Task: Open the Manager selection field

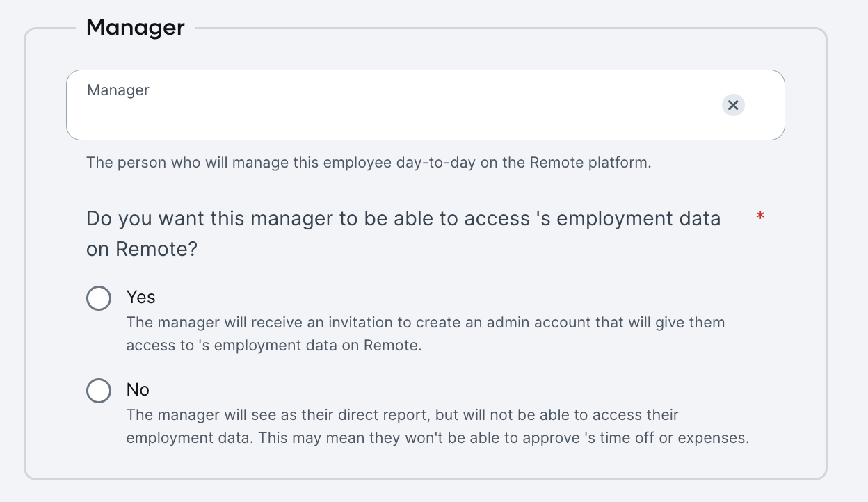Action: pyautogui.click(x=426, y=105)
